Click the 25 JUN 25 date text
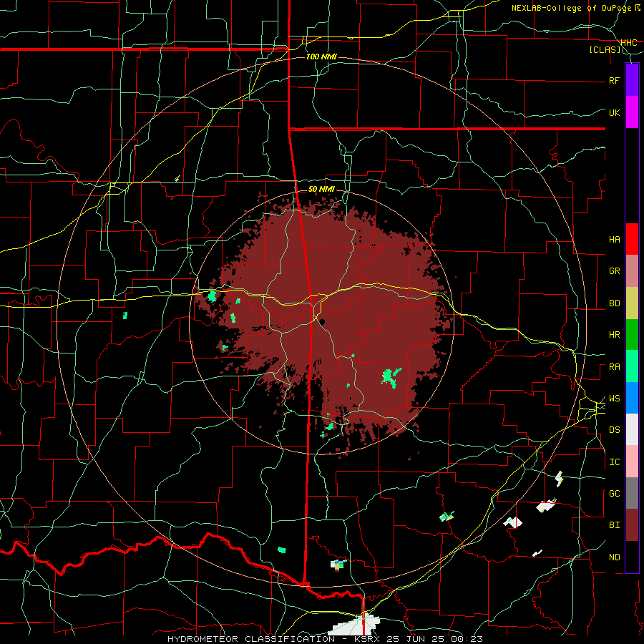Image resolution: width=644 pixels, height=644 pixels. point(415,639)
